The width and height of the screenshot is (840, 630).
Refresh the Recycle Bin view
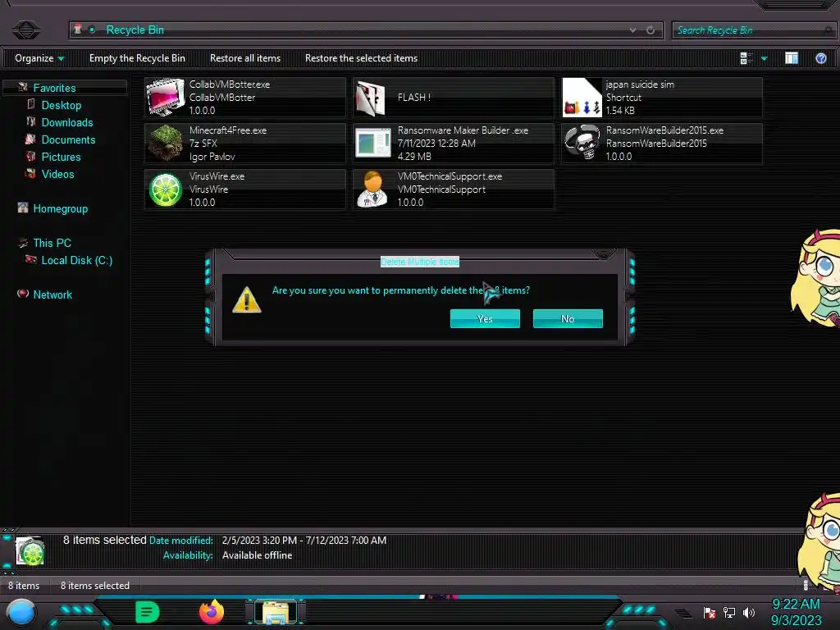pyautogui.click(x=651, y=30)
